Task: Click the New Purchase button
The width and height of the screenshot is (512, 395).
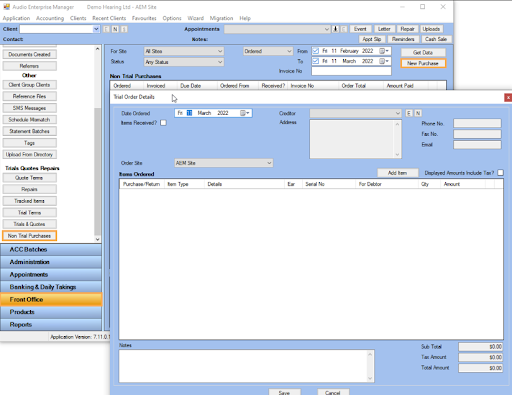Action: (423, 63)
